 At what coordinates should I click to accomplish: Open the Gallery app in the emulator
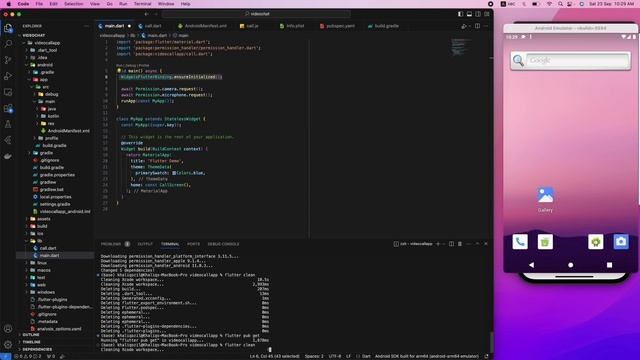[x=545, y=199]
